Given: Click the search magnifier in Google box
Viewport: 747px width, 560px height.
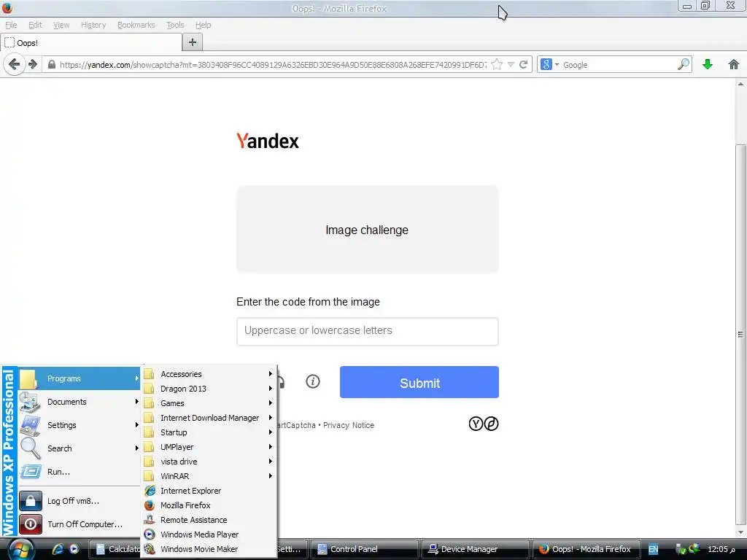Looking at the screenshot, I should [x=683, y=64].
